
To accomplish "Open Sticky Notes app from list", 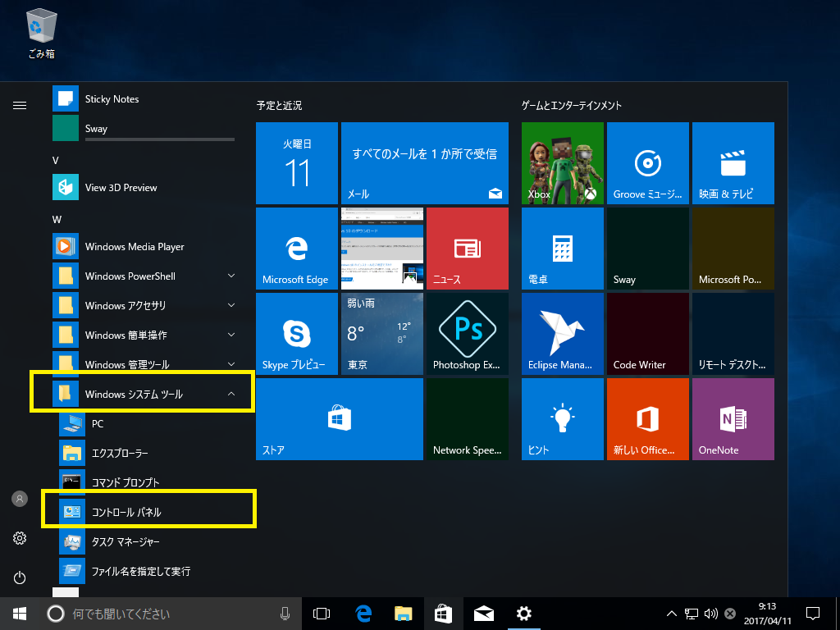I will tap(144, 99).
